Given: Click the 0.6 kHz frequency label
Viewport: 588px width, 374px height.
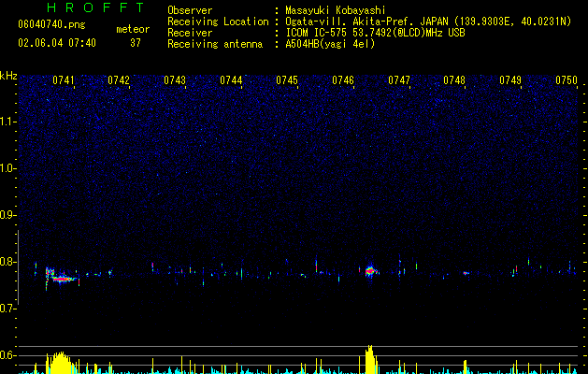Looking at the screenshot, I should (8, 355).
